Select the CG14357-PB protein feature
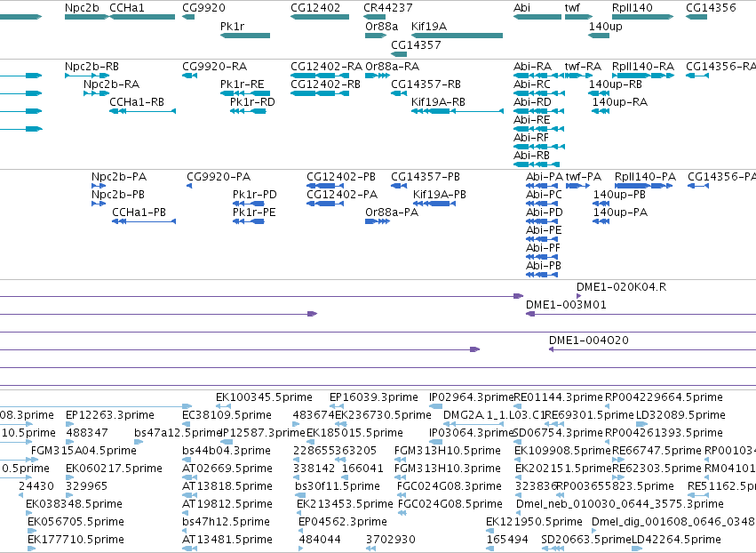Image resolution: width=756 pixels, height=553 pixels. coord(399,186)
